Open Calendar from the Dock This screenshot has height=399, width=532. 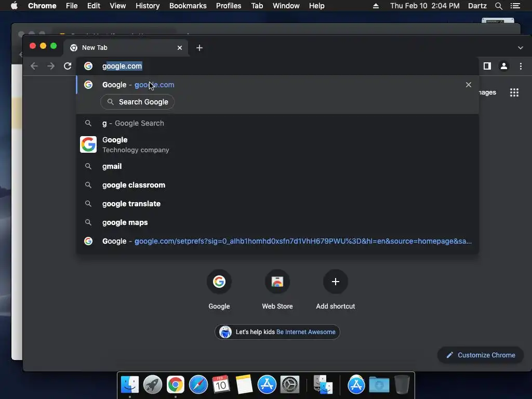[x=221, y=385]
